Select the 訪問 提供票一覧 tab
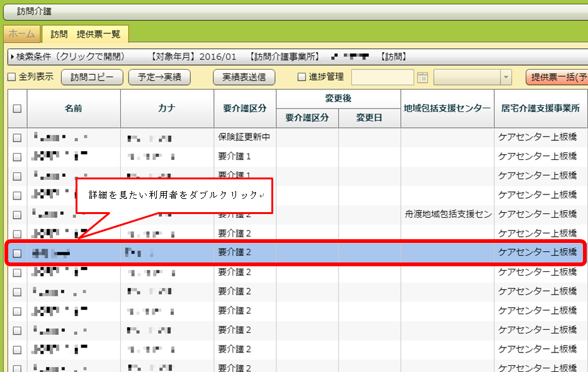The width and height of the screenshot is (588, 372). (x=85, y=34)
